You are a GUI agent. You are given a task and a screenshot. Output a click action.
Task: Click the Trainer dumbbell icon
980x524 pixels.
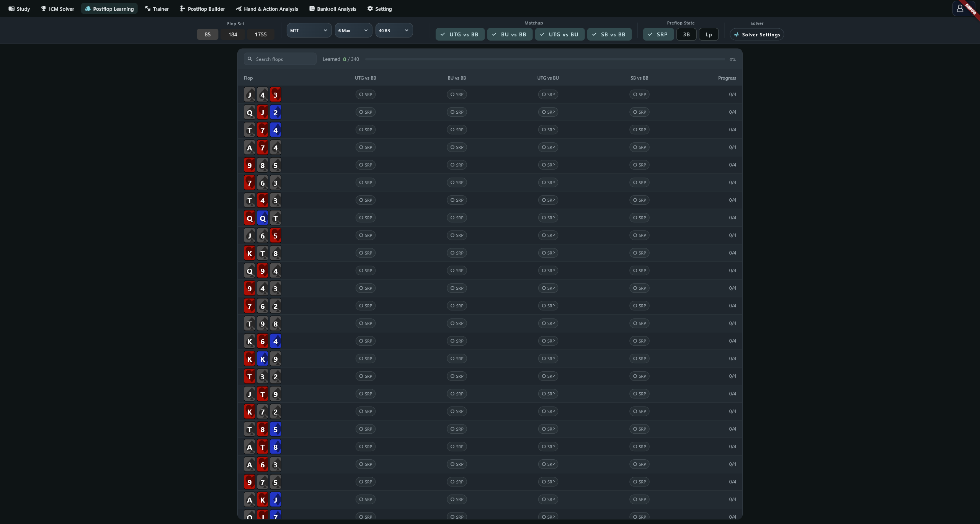[148, 8]
